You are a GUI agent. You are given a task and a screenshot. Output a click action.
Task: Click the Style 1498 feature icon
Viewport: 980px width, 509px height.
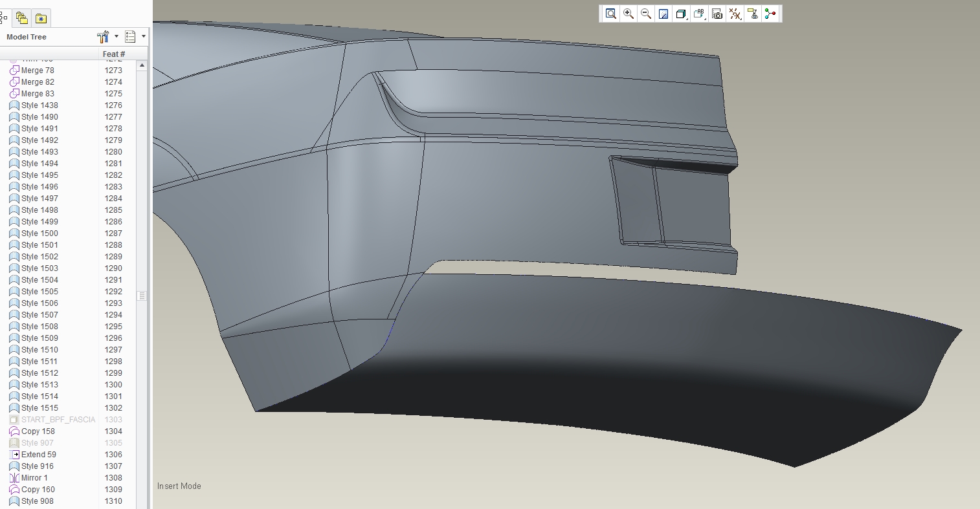tap(14, 210)
